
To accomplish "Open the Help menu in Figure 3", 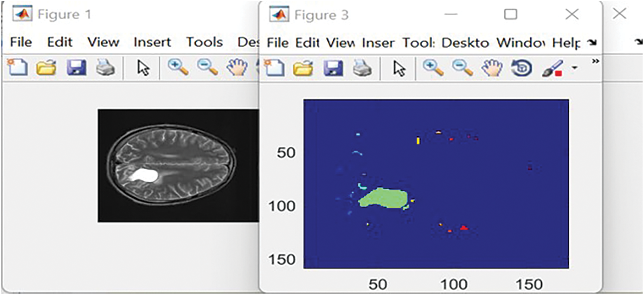I will [x=566, y=43].
